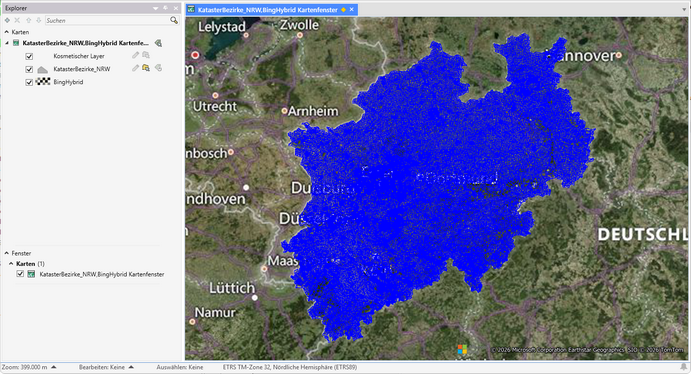Screen dimensions: 691x374
Task: Click the Utrecht city label on the map
Action: [215, 106]
